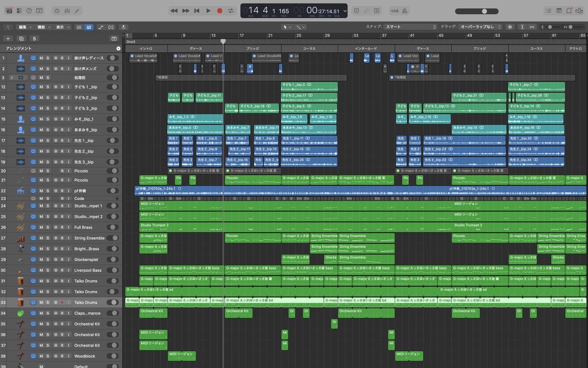Click duplicate track button
This screenshot has height=368, width=588.
pyautogui.click(x=21, y=38)
